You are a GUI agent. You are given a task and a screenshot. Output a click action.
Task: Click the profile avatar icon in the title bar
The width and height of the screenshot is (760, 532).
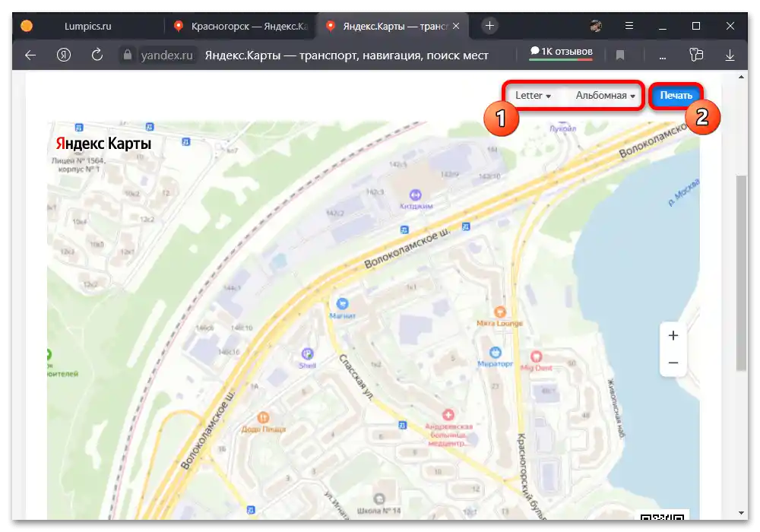click(x=596, y=26)
